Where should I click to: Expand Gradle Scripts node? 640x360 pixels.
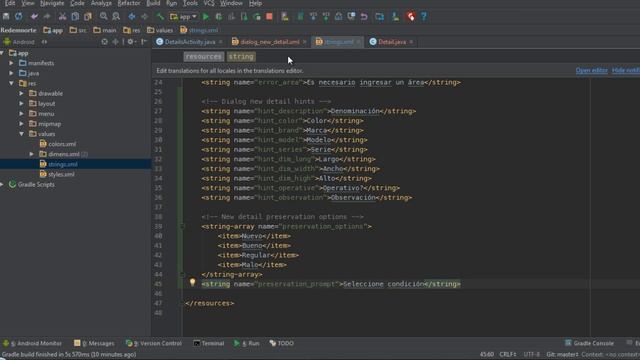[x=2, y=184]
